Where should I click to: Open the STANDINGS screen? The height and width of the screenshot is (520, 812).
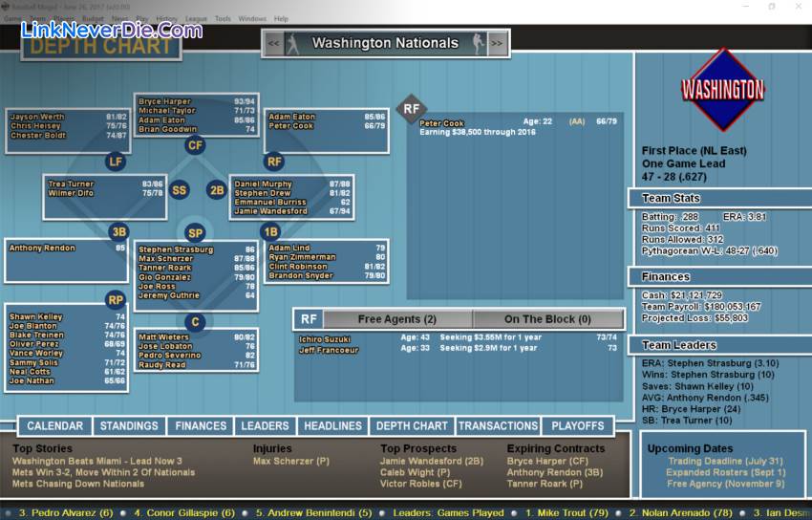pos(129,425)
